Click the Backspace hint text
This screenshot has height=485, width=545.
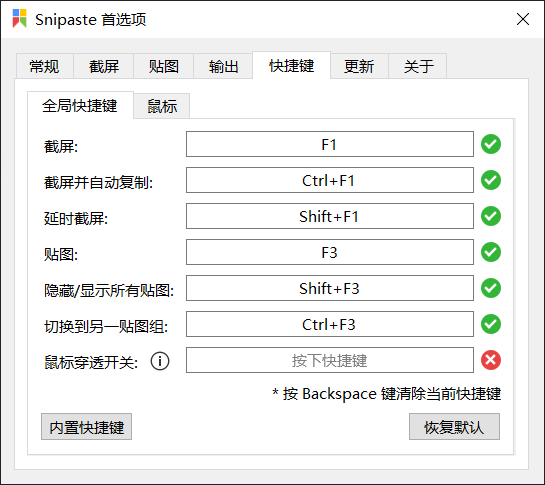pyautogui.click(x=387, y=394)
